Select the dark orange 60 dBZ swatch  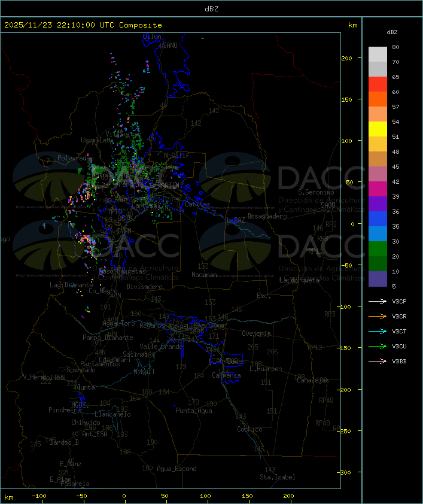(x=378, y=99)
